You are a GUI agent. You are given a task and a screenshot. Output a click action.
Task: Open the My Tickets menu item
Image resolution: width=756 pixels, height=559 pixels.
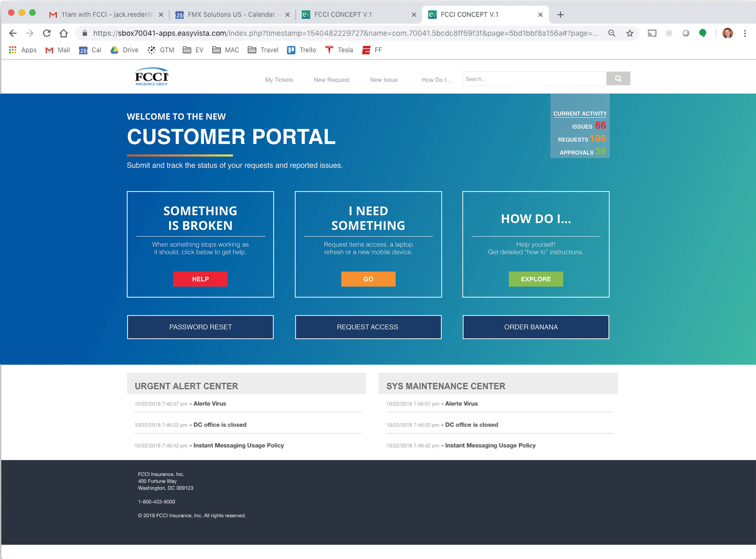(x=279, y=80)
